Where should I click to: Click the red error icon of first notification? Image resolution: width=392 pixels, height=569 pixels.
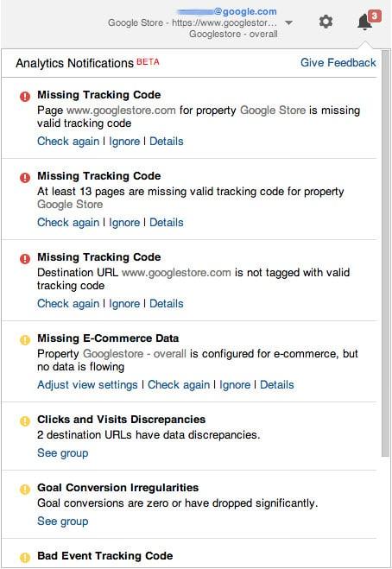(x=25, y=97)
